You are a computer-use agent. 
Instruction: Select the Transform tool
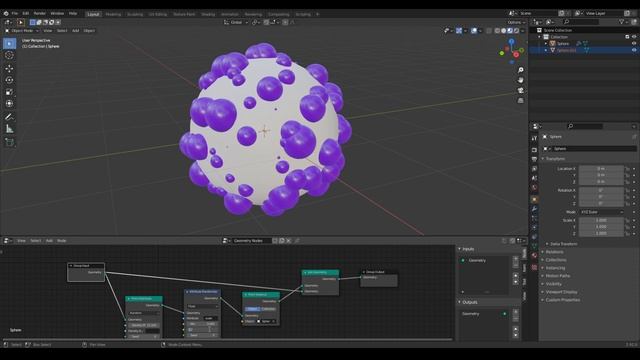coord(9,104)
